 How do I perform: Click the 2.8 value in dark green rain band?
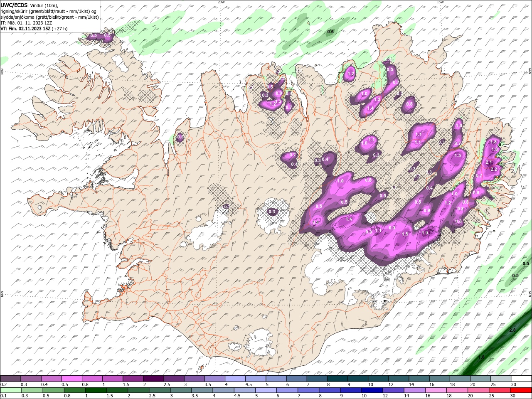coord(512,330)
